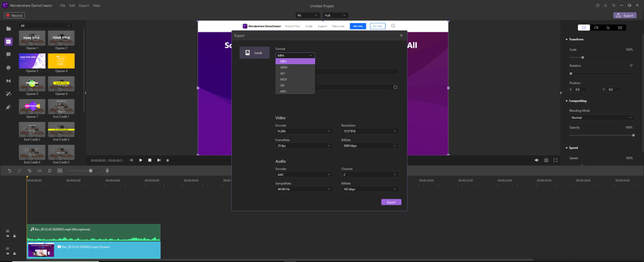Image resolution: width=644 pixels, height=262 pixels.
Task: Click the purple Export button in dialog
Action: pos(391,202)
